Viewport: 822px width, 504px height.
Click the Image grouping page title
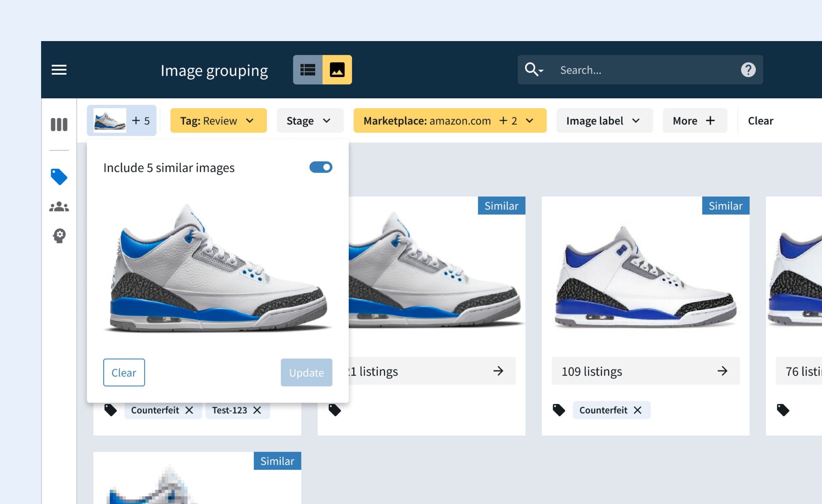click(x=214, y=71)
